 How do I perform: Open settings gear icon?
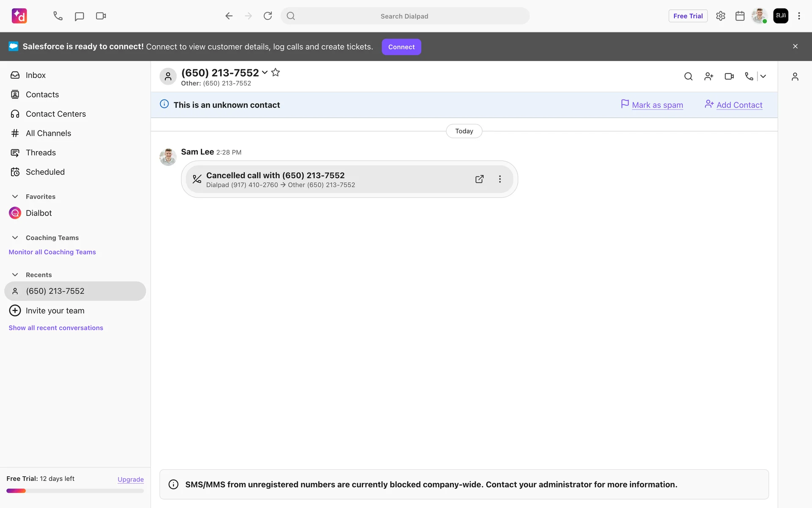point(720,16)
